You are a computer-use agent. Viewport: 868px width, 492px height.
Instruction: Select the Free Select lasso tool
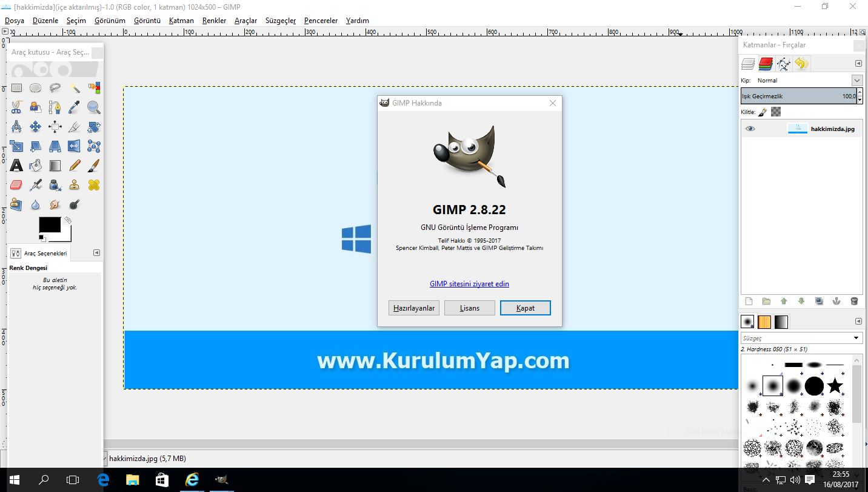(55, 88)
